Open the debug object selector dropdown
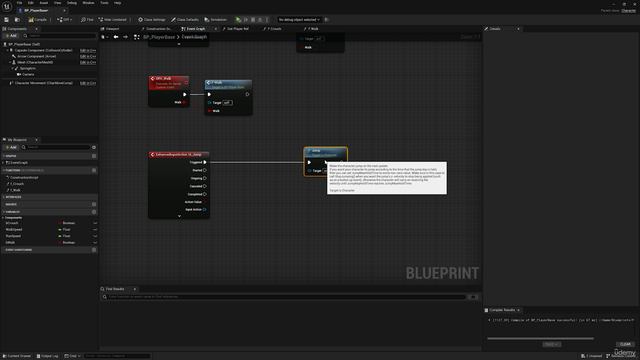The image size is (640, 360). (x=299, y=20)
